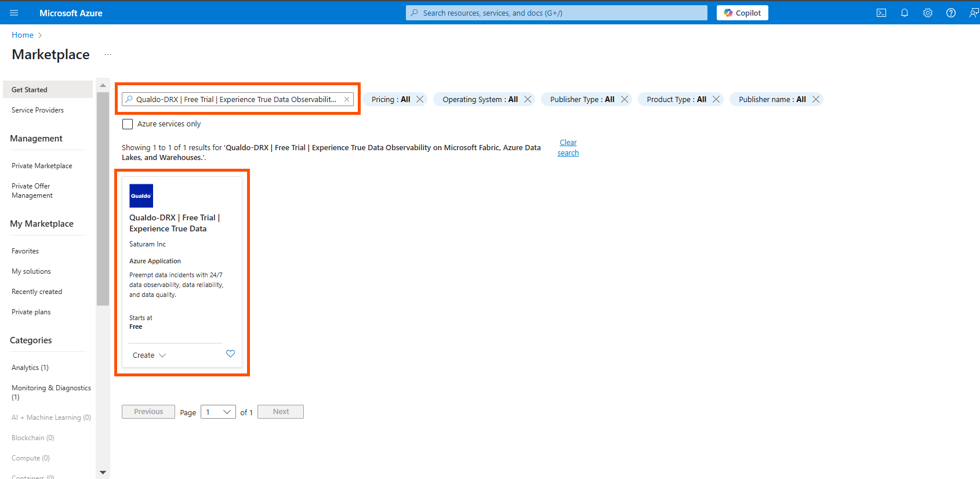Screen dimensions: 980x479
Task: Remove the Pricing filter
Action: click(x=420, y=99)
